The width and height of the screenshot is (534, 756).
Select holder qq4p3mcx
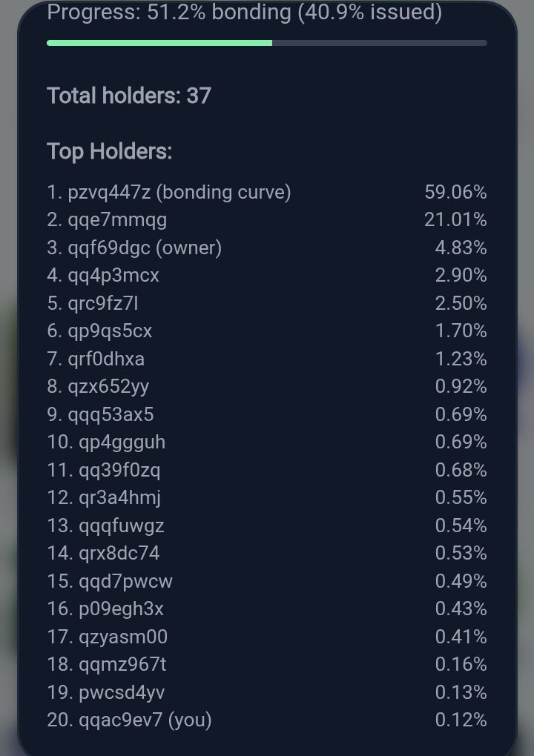click(x=267, y=275)
